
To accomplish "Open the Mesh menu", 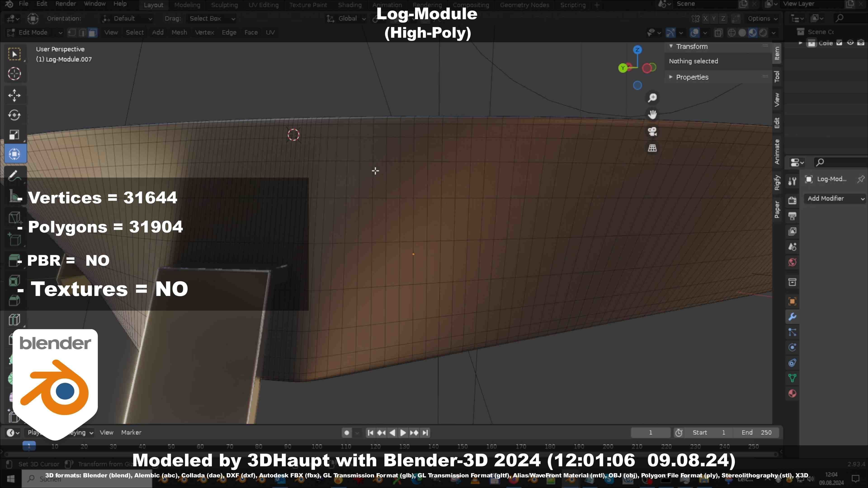I will pyautogui.click(x=179, y=32).
